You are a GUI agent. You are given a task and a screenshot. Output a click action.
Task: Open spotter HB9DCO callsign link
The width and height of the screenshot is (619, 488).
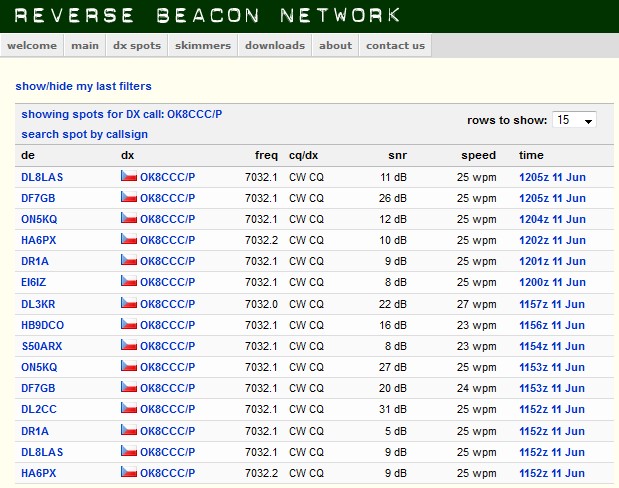42,325
